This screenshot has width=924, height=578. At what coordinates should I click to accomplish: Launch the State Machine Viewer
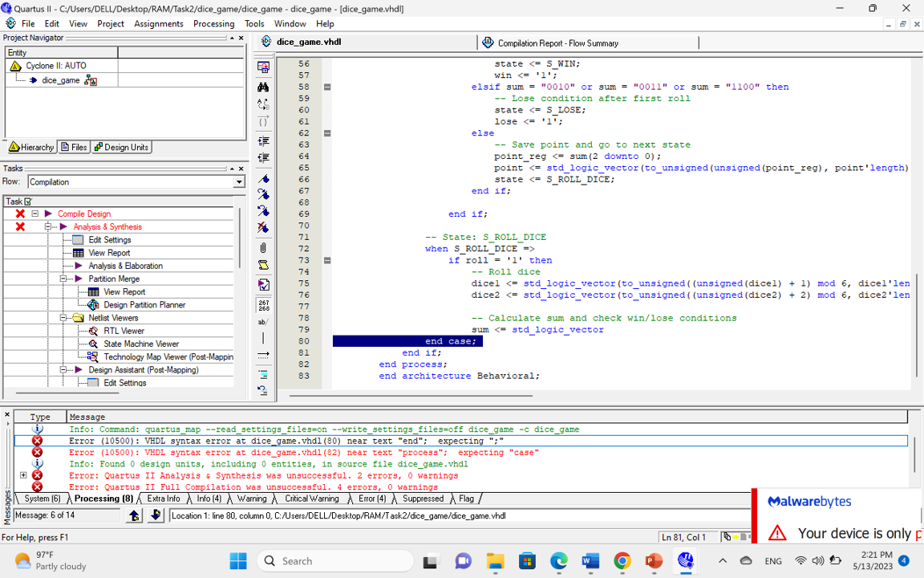[x=141, y=344]
